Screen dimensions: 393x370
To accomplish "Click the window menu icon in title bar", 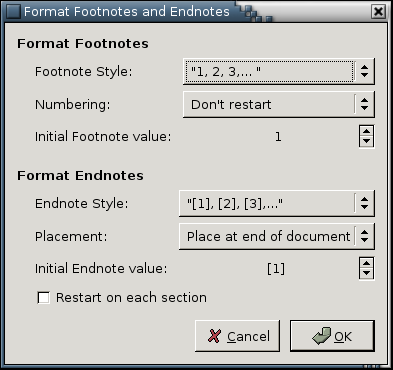I will coord(13,12).
